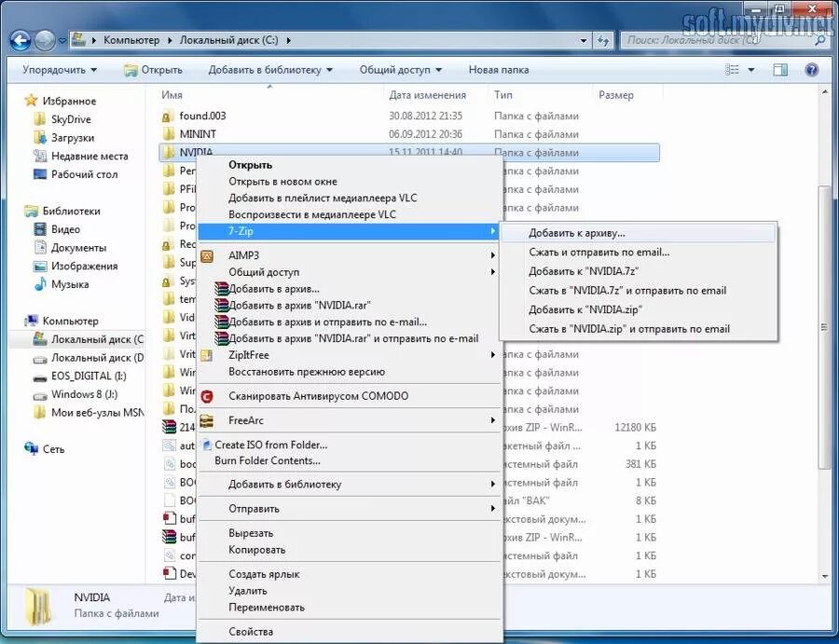
Task: Click the date "30.08.2012 21:35"
Action: point(425,116)
